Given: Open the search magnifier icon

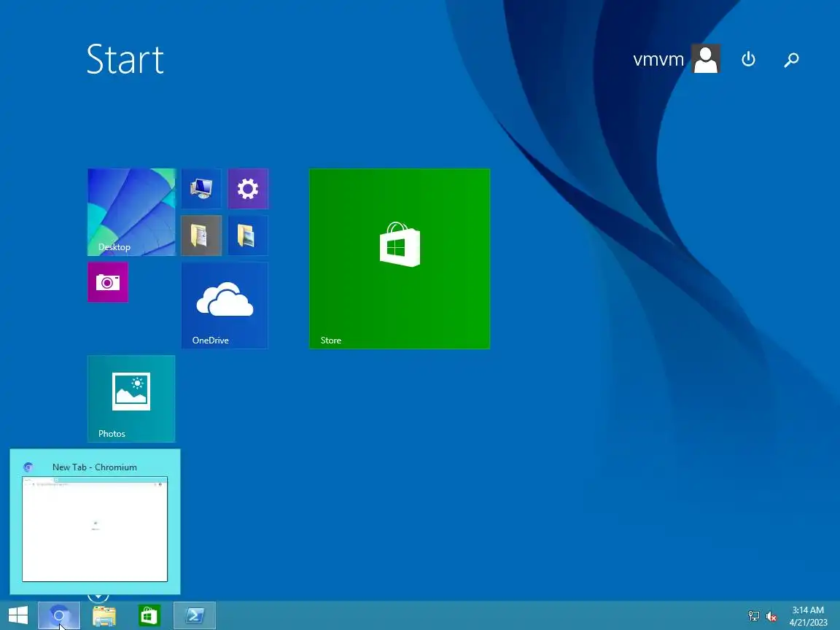Looking at the screenshot, I should point(791,59).
